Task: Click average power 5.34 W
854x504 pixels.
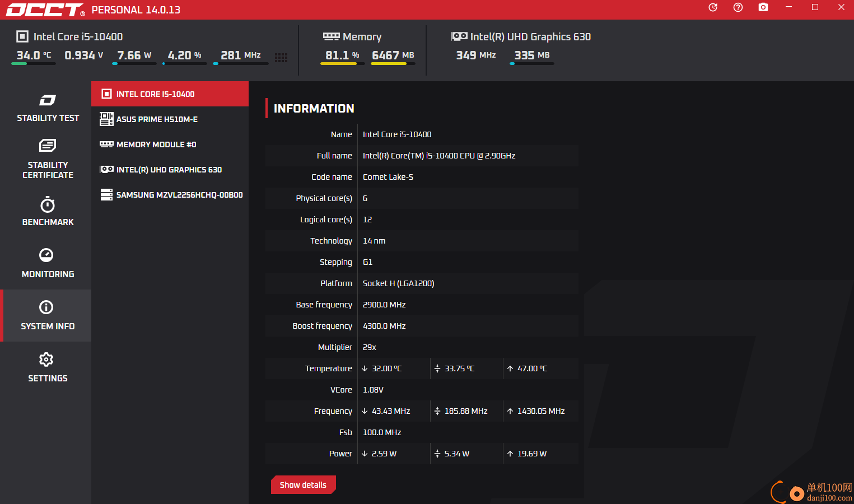Action: pos(457,454)
